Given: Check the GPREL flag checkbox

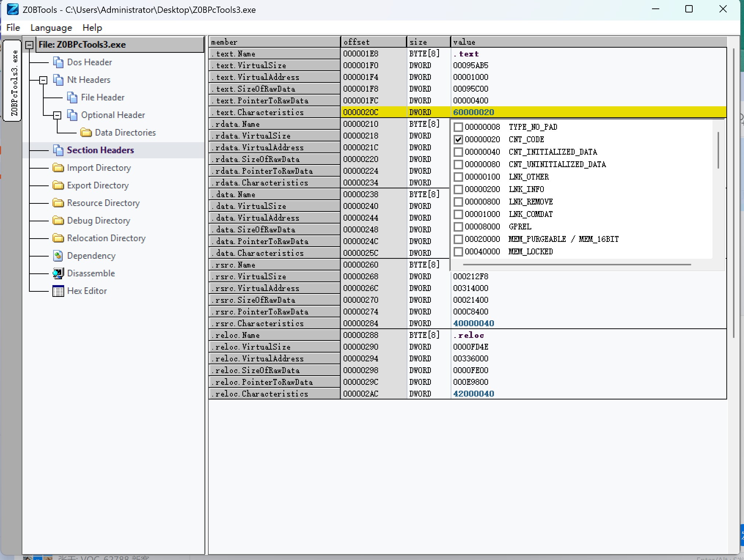Looking at the screenshot, I should pyautogui.click(x=458, y=227).
